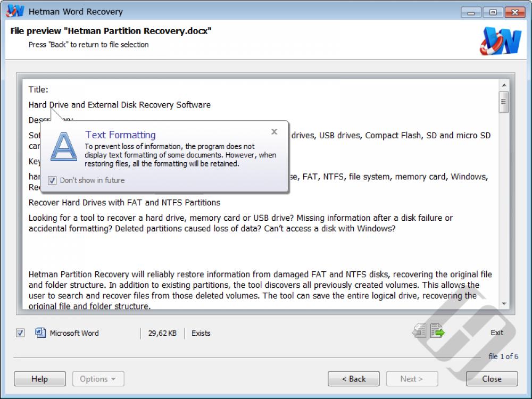Click the file 1 of 6 indicator
532x399 pixels.
(504, 356)
